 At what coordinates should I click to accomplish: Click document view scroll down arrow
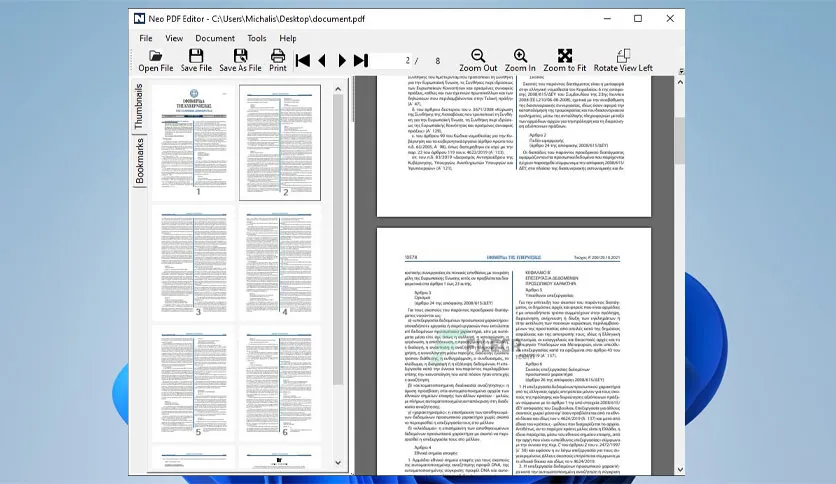pyautogui.click(x=680, y=470)
